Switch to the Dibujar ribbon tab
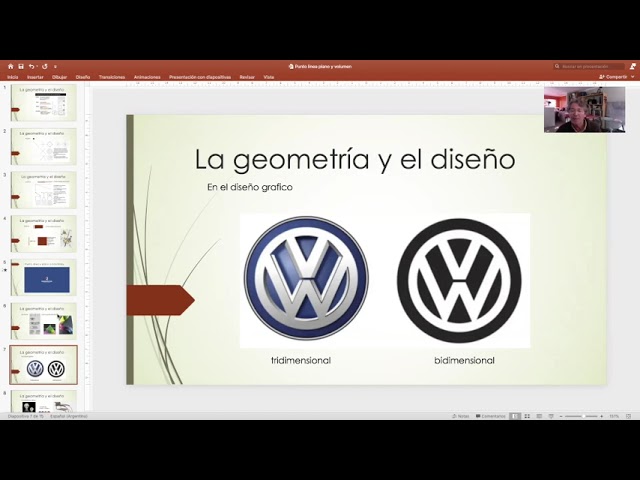This screenshot has width=640, height=480. point(60,77)
